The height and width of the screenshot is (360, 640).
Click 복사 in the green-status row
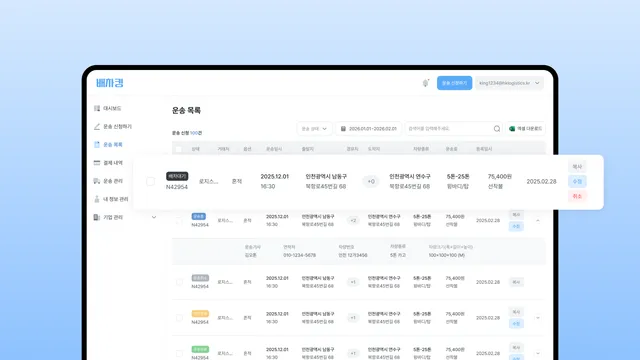point(516,348)
